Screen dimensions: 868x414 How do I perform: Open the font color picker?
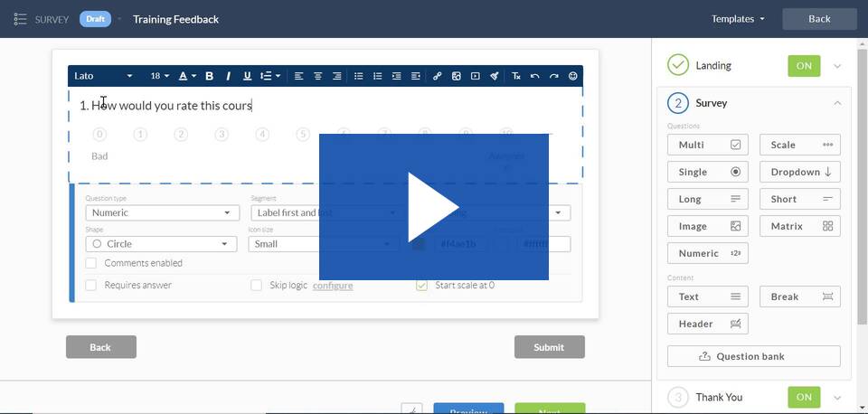click(x=187, y=76)
